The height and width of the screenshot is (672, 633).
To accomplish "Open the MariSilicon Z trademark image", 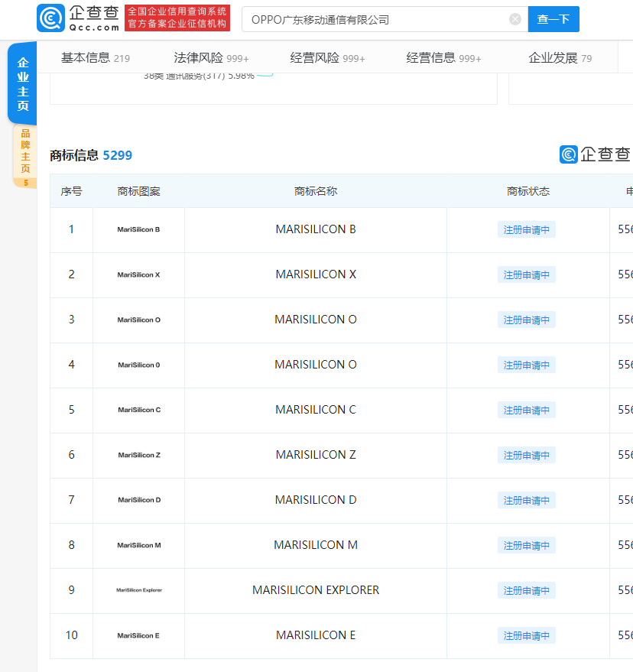I will (138, 455).
